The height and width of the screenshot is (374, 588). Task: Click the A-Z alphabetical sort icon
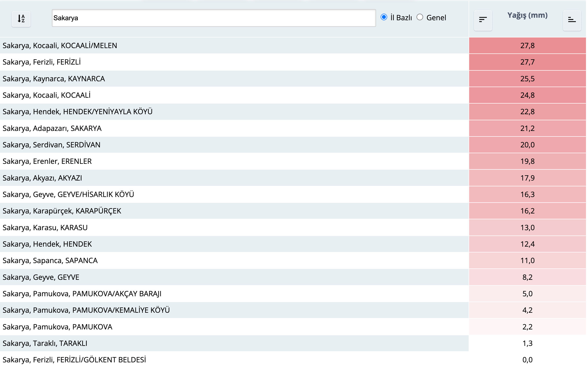pyautogui.click(x=21, y=19)
